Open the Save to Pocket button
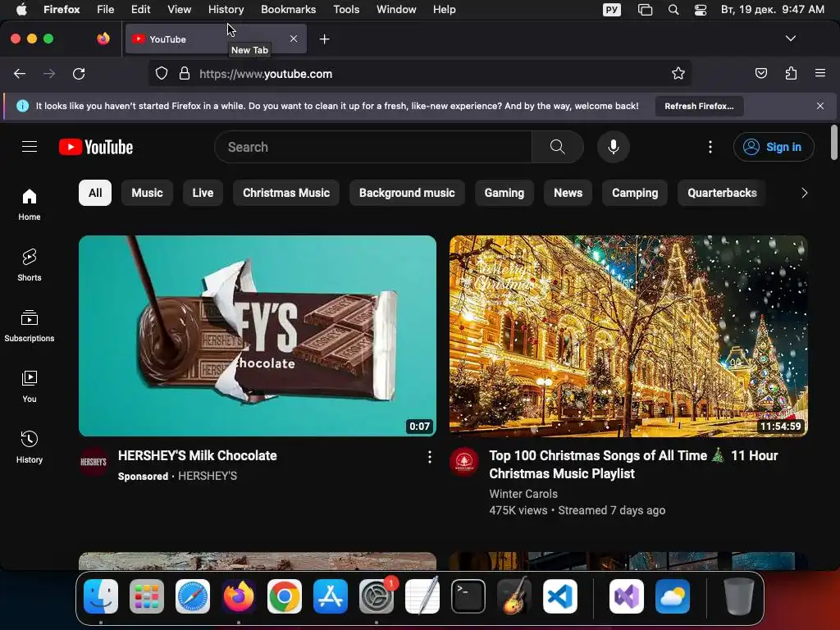Image resolution: width=840 pixels, height=630 pixels. point(760,73)
